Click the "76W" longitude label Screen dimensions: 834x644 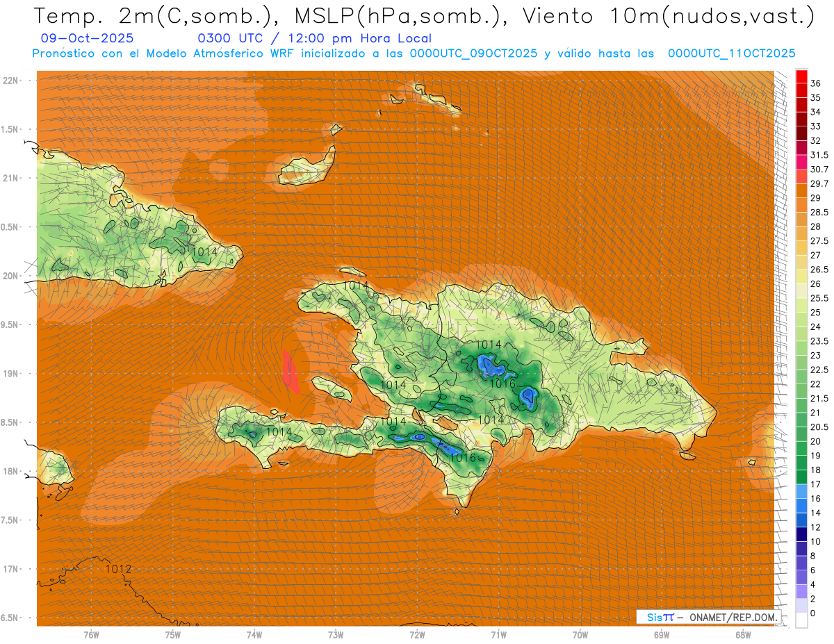tap(91, 635)
